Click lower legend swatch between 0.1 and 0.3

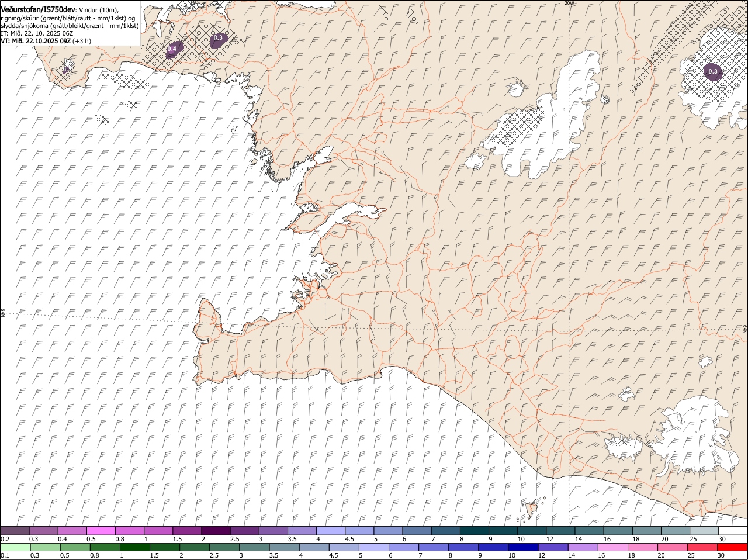pyautogui.click(x=15, y=547)
